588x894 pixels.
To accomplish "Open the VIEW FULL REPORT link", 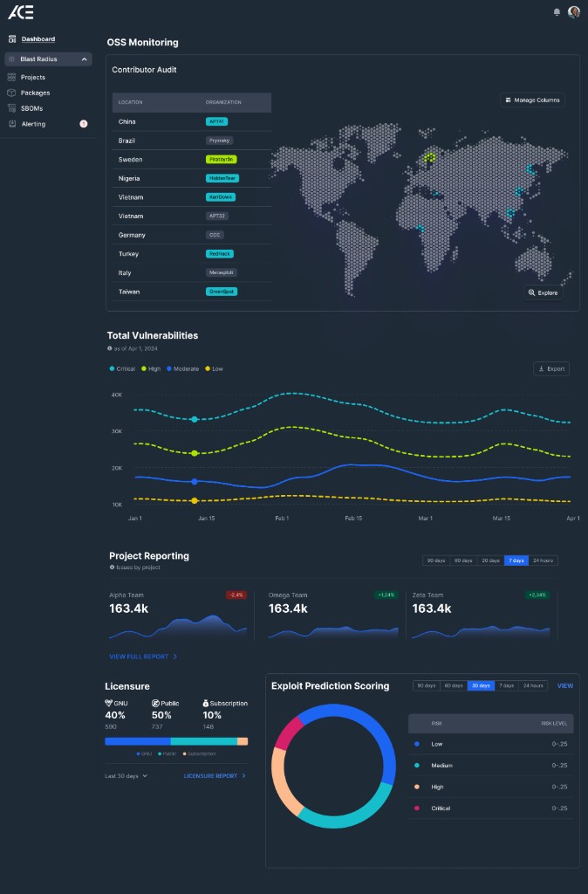I will 143,657.
